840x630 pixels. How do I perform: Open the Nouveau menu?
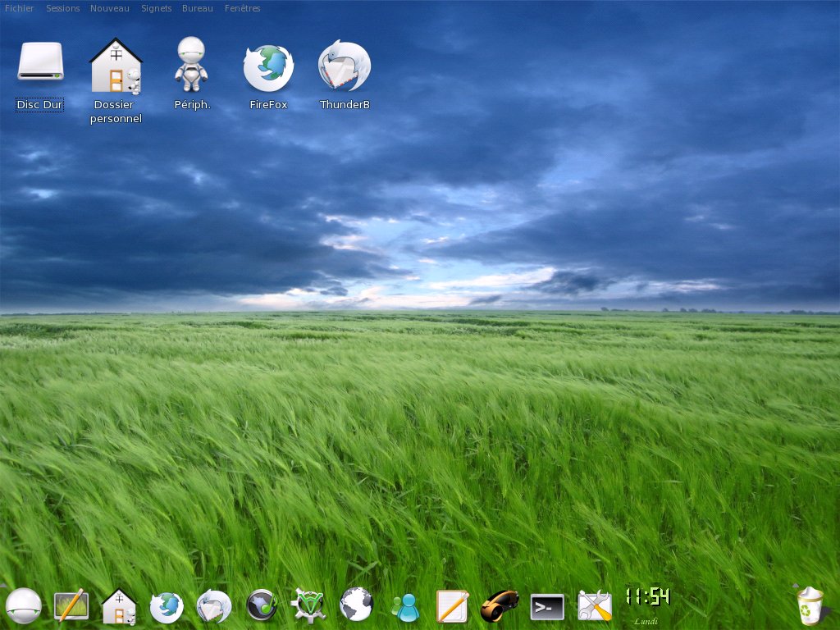coord(110,8)
